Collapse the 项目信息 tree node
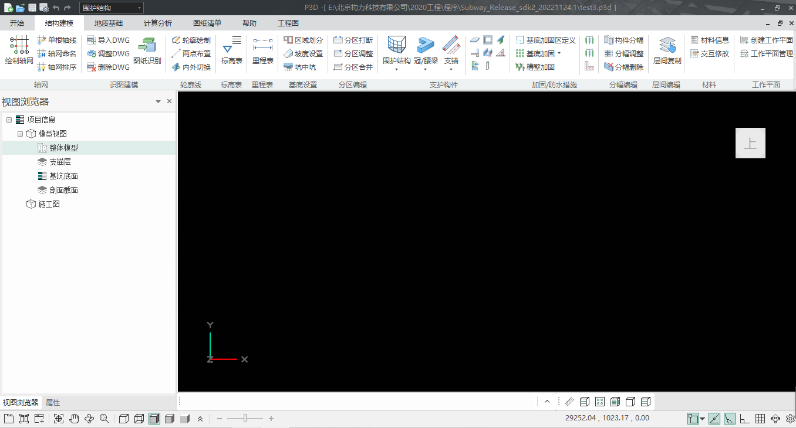 (9, 120)
